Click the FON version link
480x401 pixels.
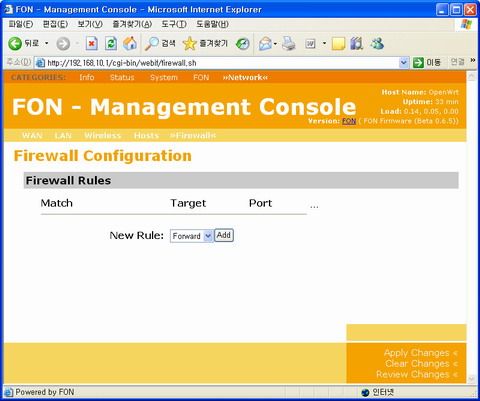click(x=349, y=121)
